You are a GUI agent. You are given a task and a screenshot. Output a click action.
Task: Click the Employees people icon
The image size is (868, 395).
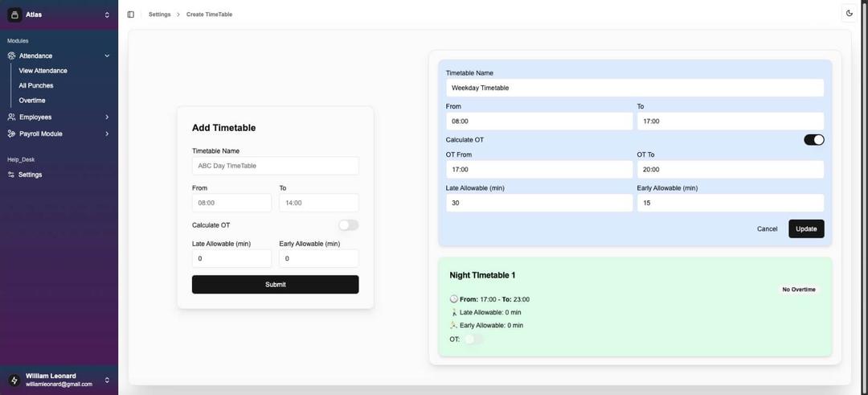point(11,117)
